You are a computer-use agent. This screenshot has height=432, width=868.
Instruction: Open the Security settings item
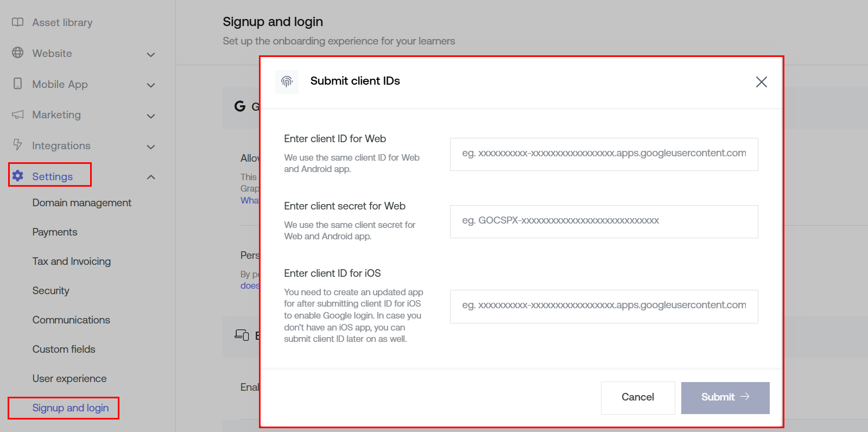50,290
